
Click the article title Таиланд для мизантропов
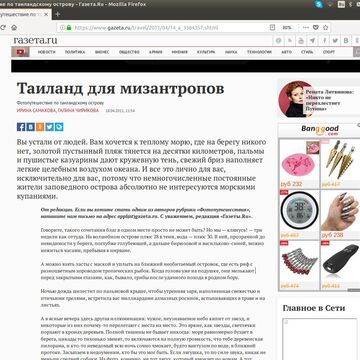[x=120, y=89]
